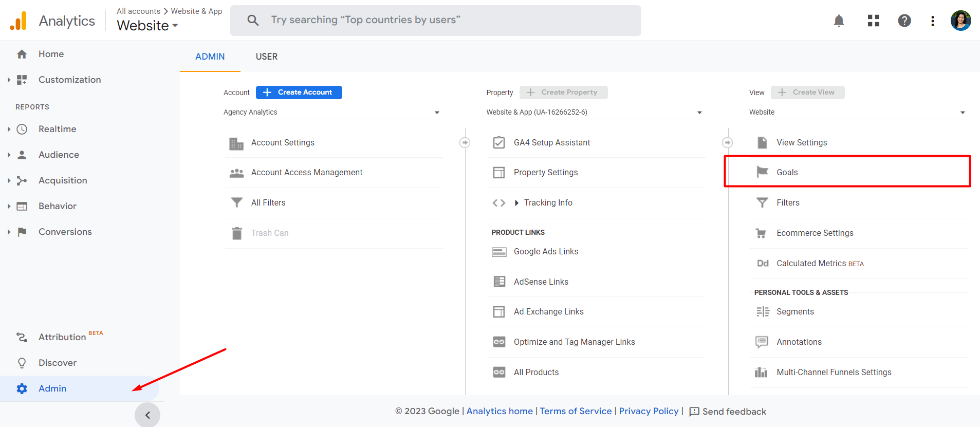The image size is (980, 427).
Task: Open the Analytics home footer link
Action: point(500,411)
